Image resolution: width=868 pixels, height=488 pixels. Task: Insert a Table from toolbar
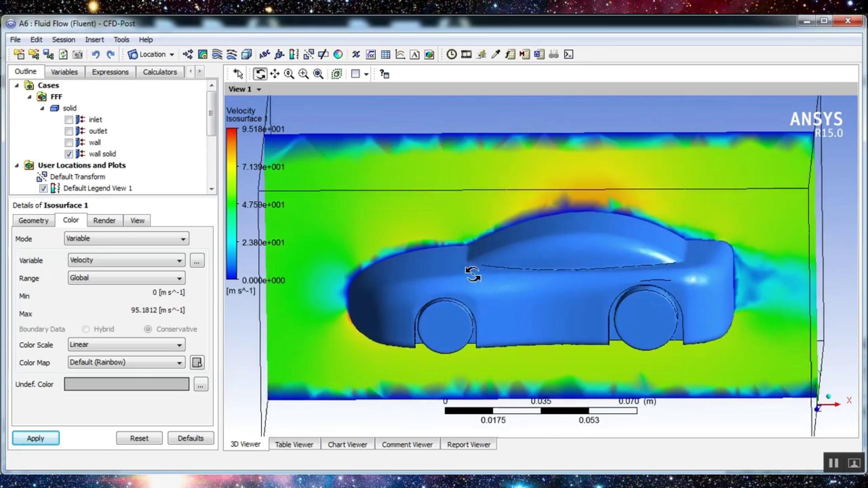tap(386, 55)
